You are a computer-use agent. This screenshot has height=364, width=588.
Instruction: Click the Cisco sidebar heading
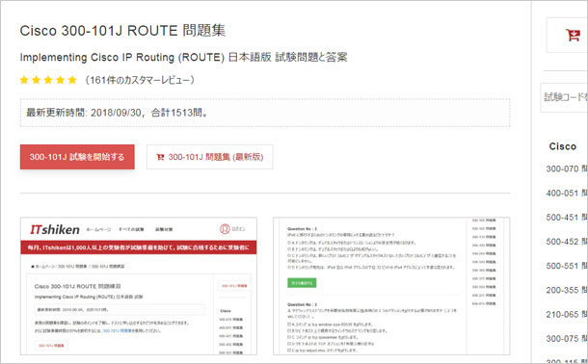(563, 146)
